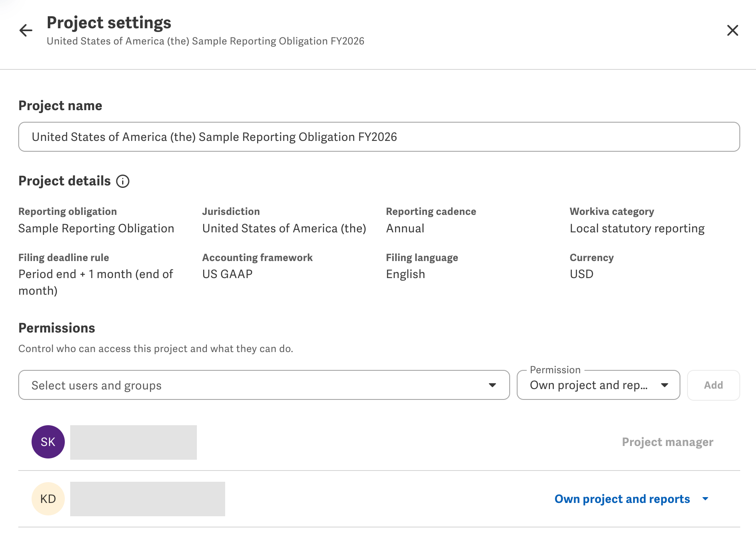756x547 pixels.
Task: Change KD's Own project and reports permission
Action: point(622,499)
